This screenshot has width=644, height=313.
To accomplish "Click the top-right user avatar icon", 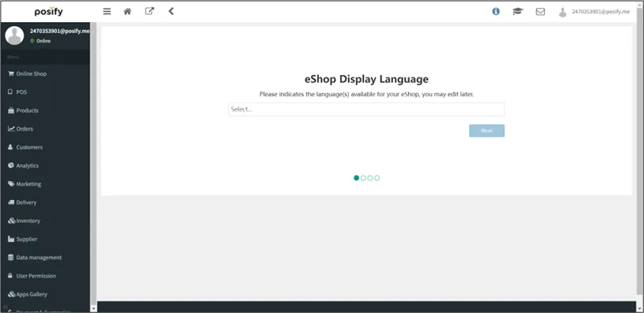I will coord(563,13).
